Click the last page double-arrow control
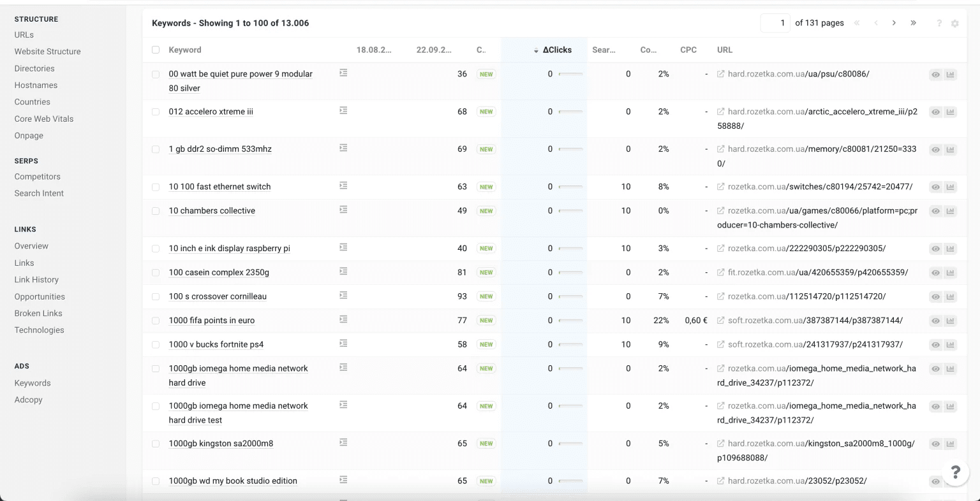The width and height of the screenshot is (980, 501). pyautogui.click(x=913, y=23)
